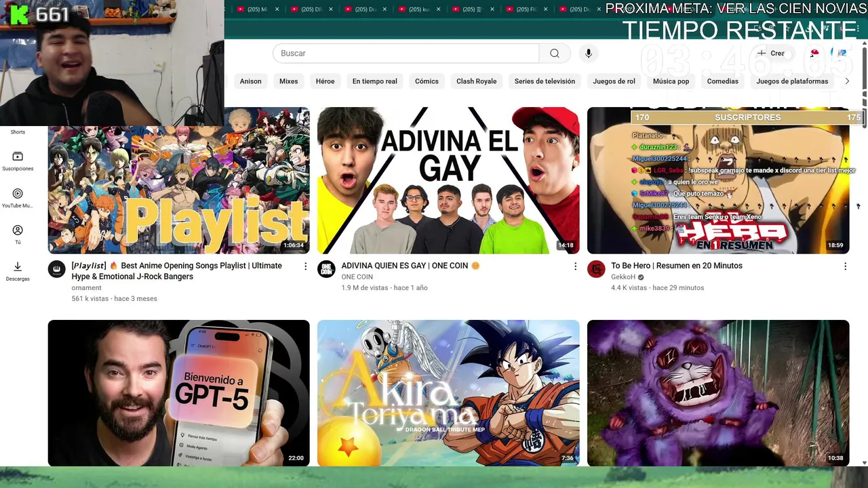Open Shorts in the sidebar
The width and height of the screenshot is (868, 488).
(18, 132)
